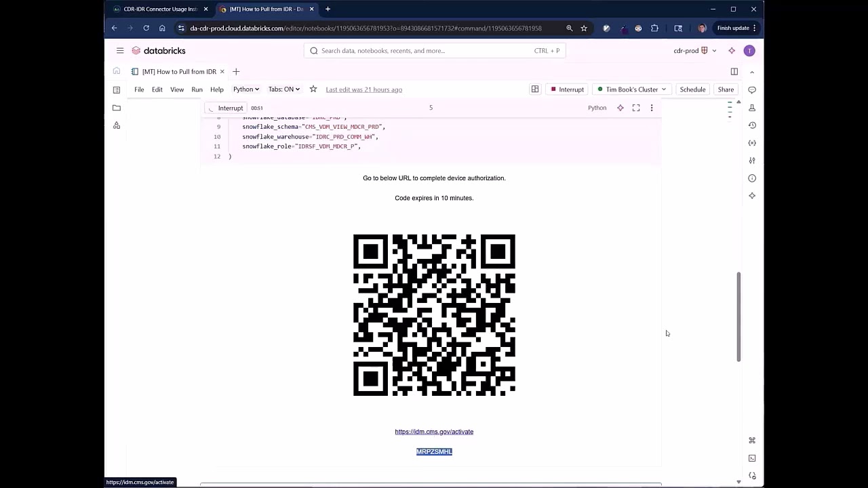Viewport: 868px width, 488px height.
Task: Expand the Tim Book's Cluster compute selector
Action: tap(633, 89)
